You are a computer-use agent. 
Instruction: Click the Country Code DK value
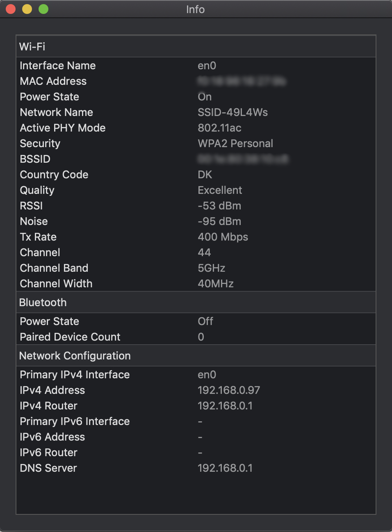pos(205,175)
